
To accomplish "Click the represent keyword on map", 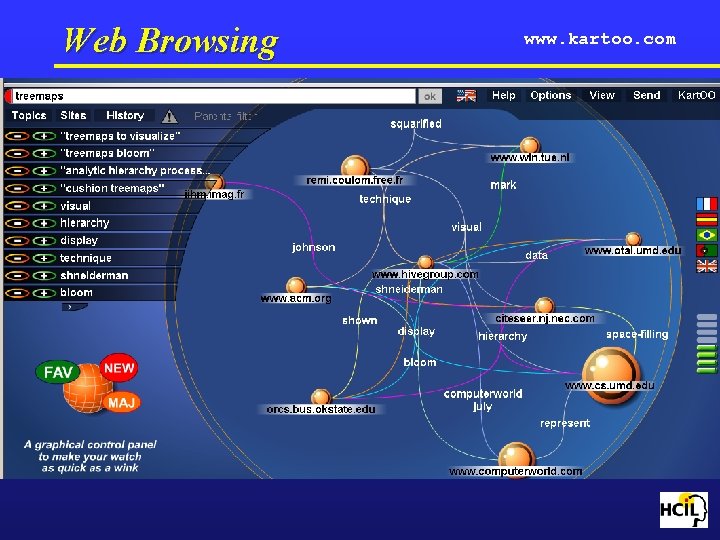I will pyautogui.click(x=565, y=423).
